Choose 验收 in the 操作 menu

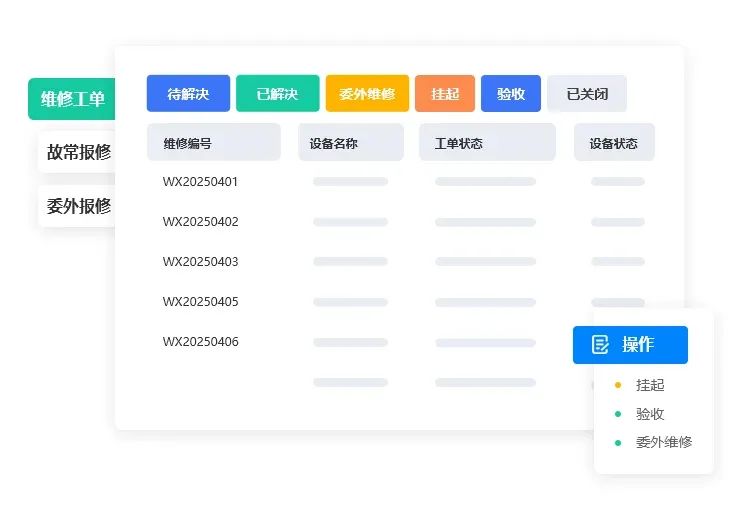pyautogui.click(x=650, y=414)
